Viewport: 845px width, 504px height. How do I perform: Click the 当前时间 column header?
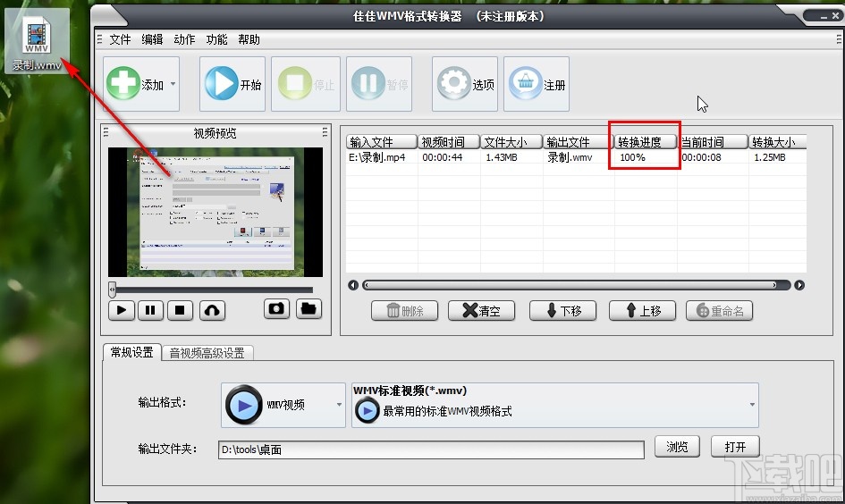point(713,141)
